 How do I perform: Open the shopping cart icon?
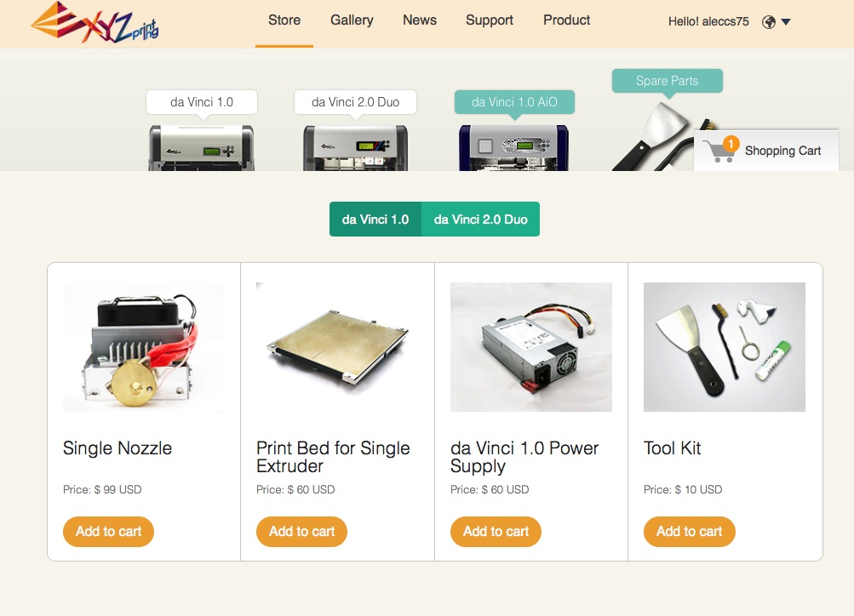point(719,151)
